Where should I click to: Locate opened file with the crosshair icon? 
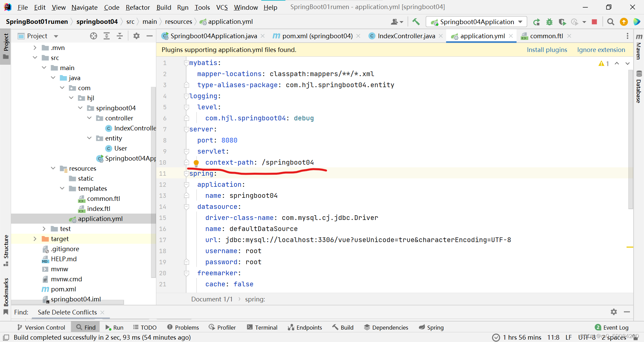[93, 36]
